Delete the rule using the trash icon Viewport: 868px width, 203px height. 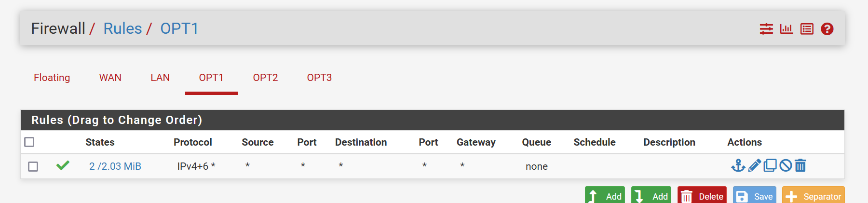pos(800,165)
